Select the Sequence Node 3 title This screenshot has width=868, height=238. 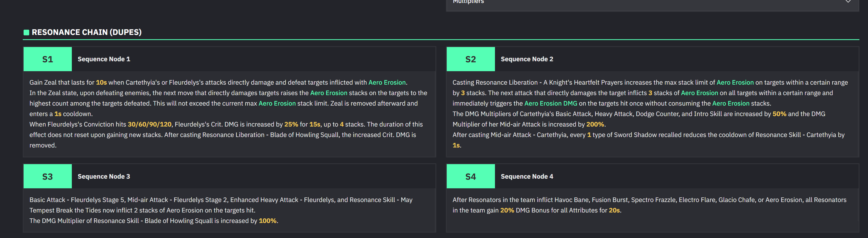click(104, 176)
